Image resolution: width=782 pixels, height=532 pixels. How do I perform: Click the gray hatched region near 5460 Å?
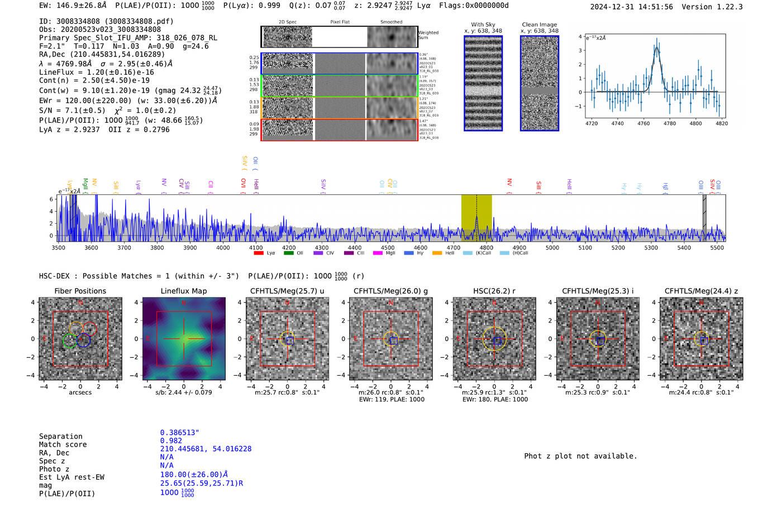coord(704,218)
